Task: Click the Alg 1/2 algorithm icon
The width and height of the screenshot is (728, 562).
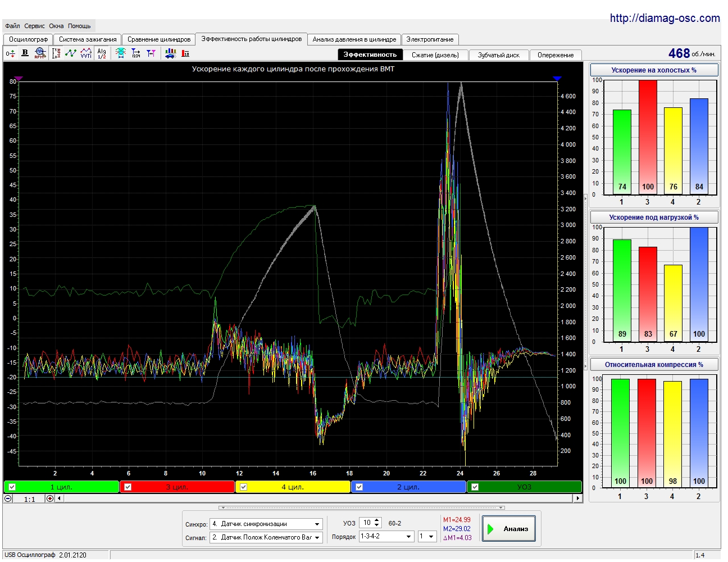Action: point(102,53)
